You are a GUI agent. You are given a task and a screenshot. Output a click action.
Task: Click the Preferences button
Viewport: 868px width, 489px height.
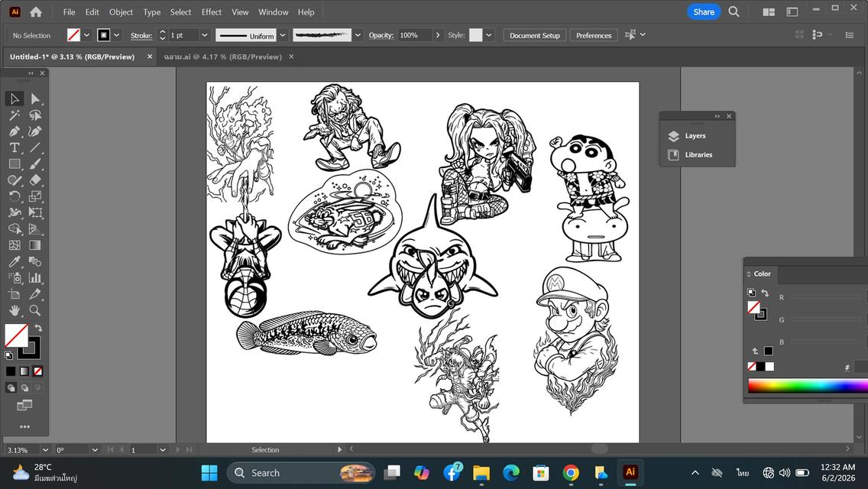594,35
